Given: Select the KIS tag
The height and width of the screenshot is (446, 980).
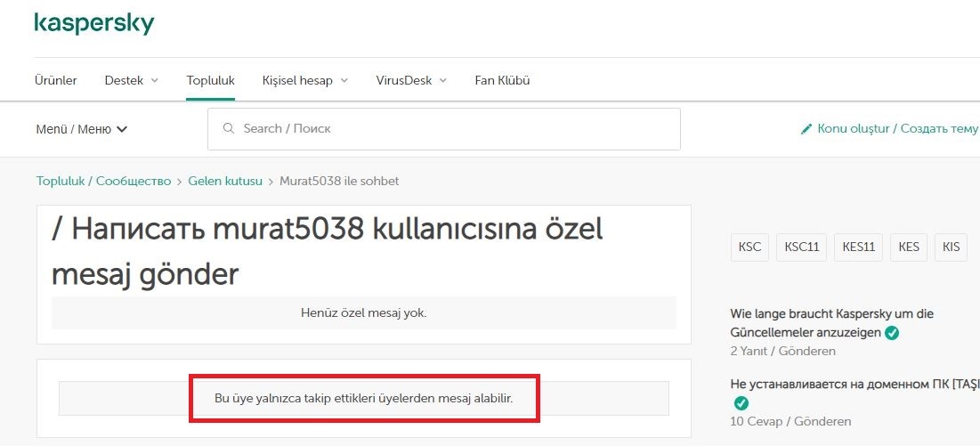Looking at the screenshot, I should [x=951, y=247].
